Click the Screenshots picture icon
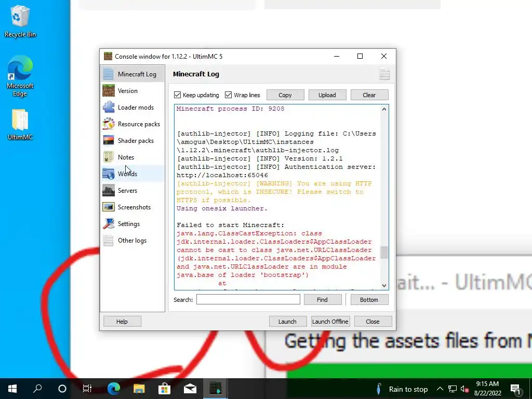Screen dimensions: 532x399 point(108,207)
